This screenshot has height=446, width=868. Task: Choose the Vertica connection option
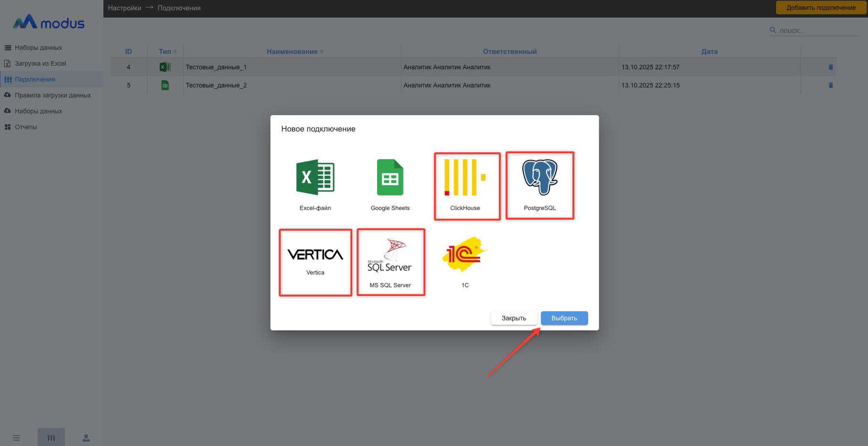click(315, 255)
